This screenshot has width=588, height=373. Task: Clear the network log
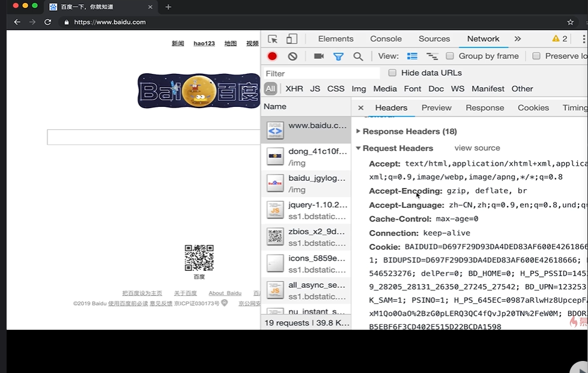point(292,56)
